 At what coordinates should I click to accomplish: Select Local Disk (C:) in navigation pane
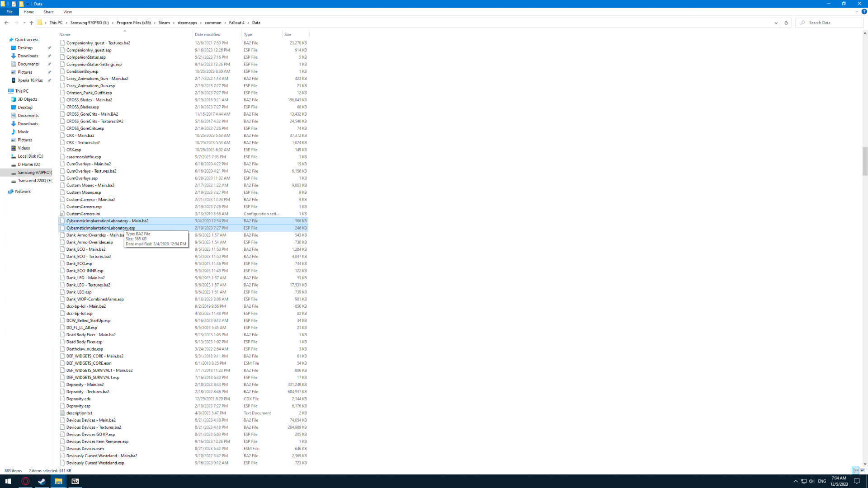click(30, 156)
